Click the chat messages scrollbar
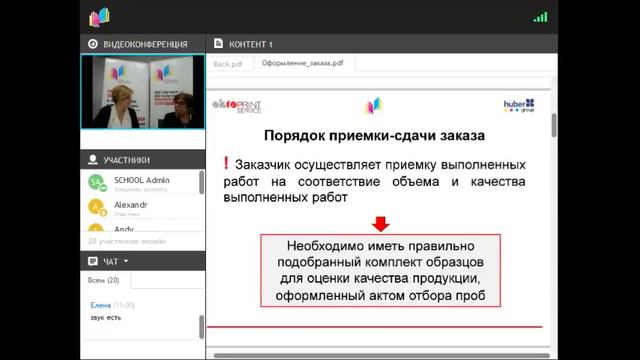This screenshot has height=360, width=640. coord(201,327)
